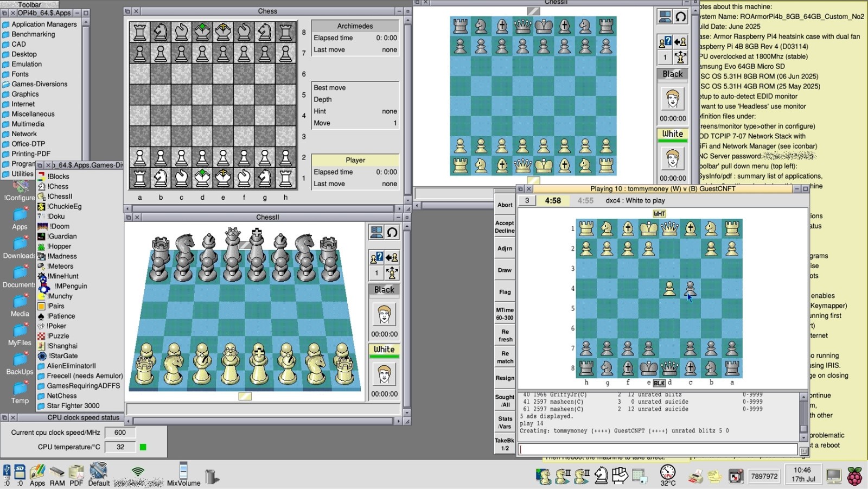
Task: Click the Abort button in NetChess window
Action: pyautogui.click(x=505, y=205)
